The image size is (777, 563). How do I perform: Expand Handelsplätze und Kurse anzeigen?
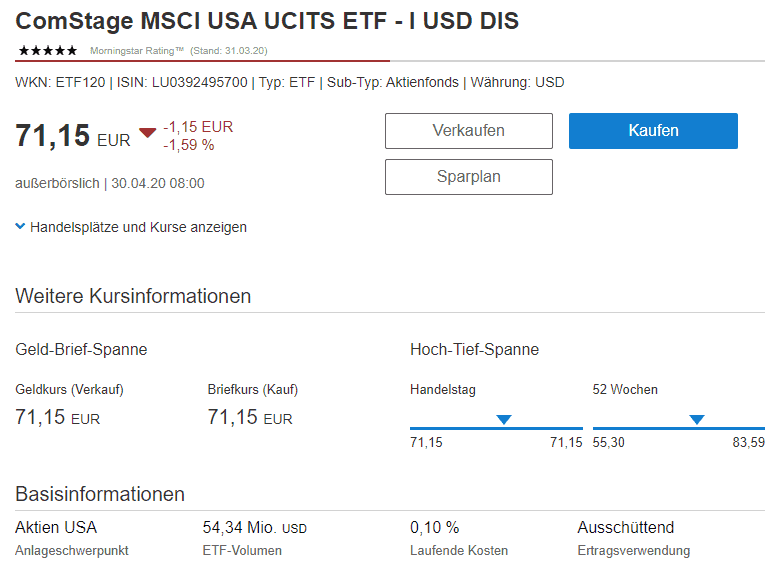point(138,227)
